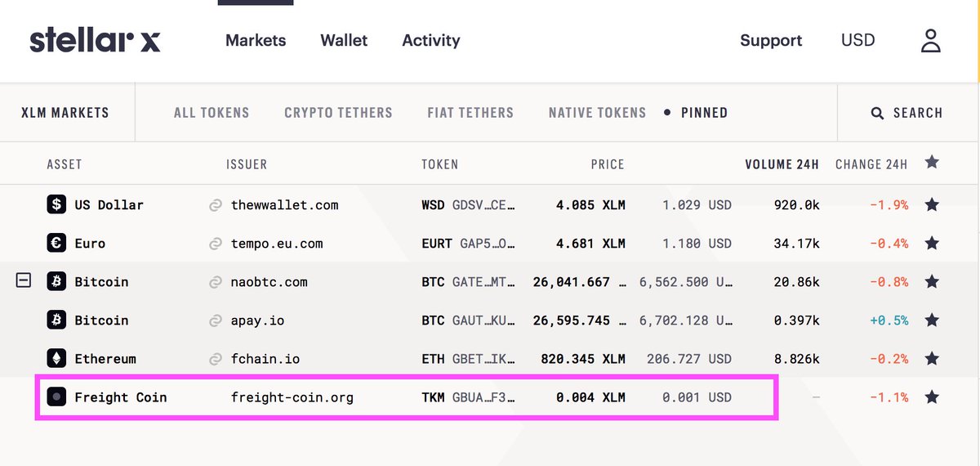Click the Freight Coin asset icon
This screenshot has width=980, height=466.
point(56,397)
